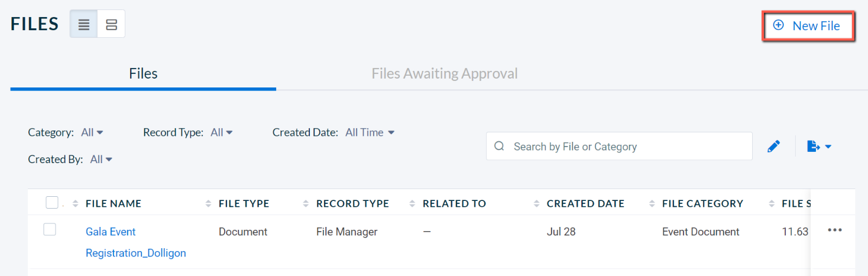Open Gala Event Registration_Dolligon file link
This screenshot has width=868, height=276.
pos(136,242)
